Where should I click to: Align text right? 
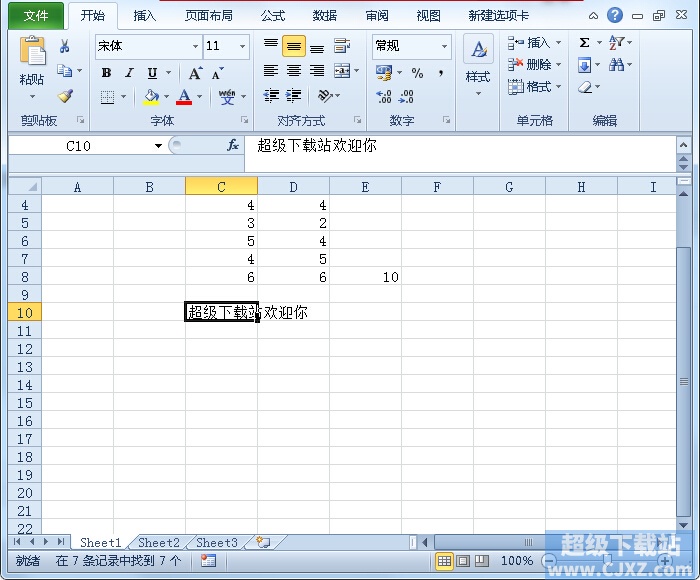[x=317, y=71]
